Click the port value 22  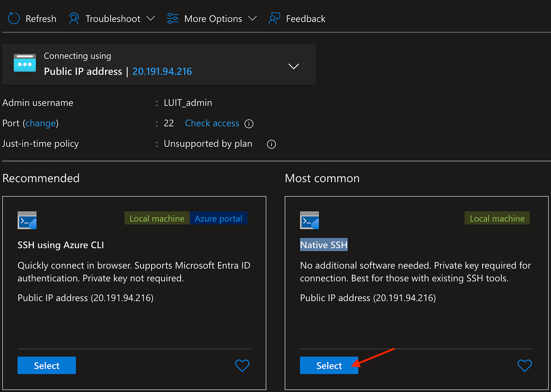(169, 123)
